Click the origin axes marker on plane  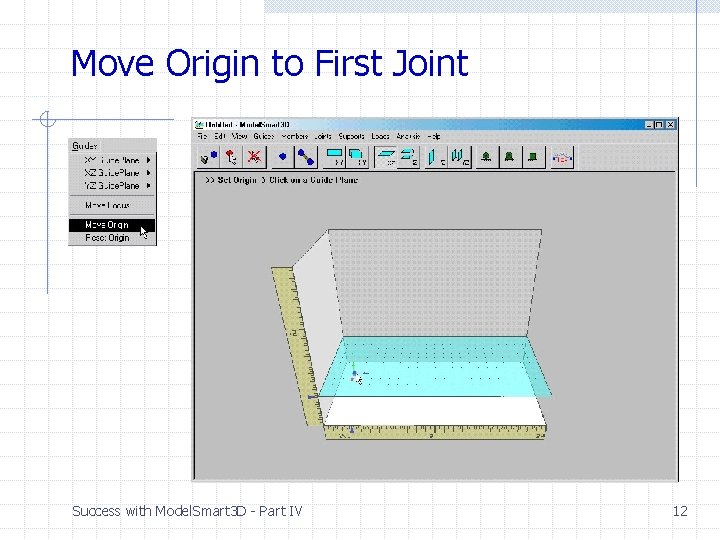pos(355,374)
